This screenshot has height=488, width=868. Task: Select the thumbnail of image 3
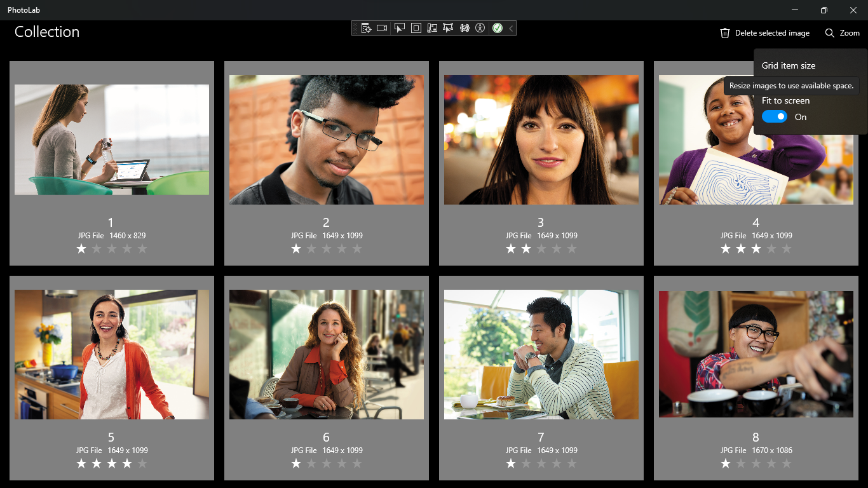tap(541, 140)
